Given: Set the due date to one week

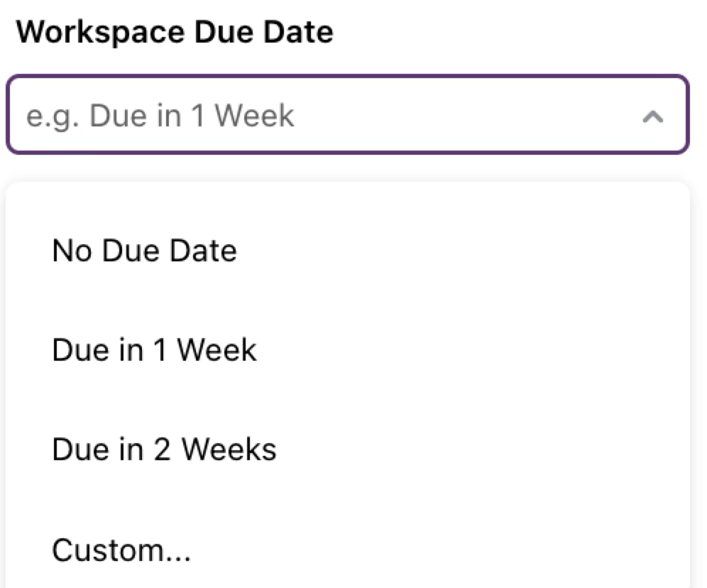Looking at the screenshot, I should 154,350.
